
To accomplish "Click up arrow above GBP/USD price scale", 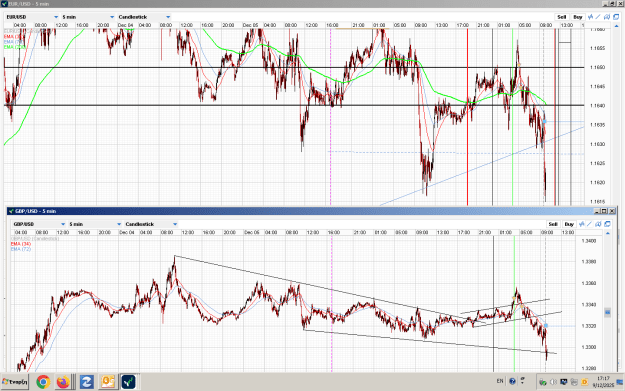I will tap(607, 233).
